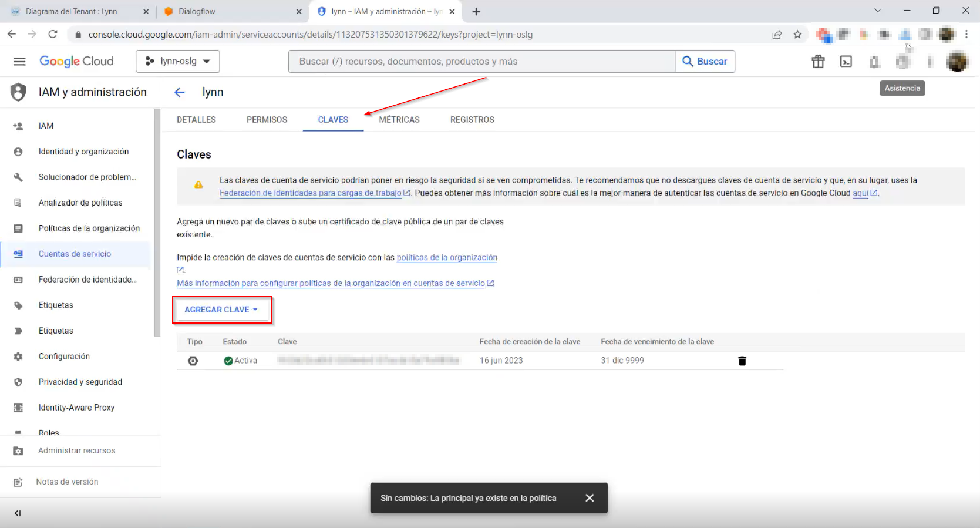The image size is (980, 528).
Task: Click the green Activa status checkmark
Action: [228, 361]
